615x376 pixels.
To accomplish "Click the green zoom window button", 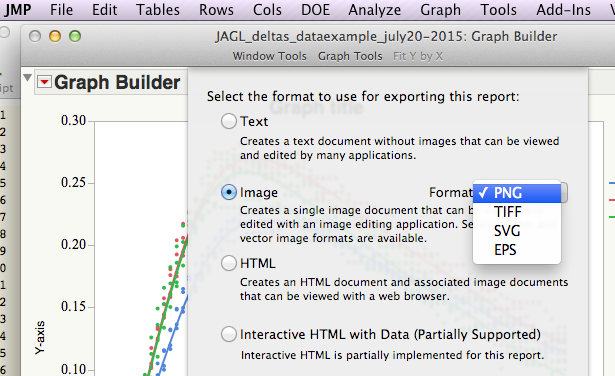I will click(x=75, y=36).
